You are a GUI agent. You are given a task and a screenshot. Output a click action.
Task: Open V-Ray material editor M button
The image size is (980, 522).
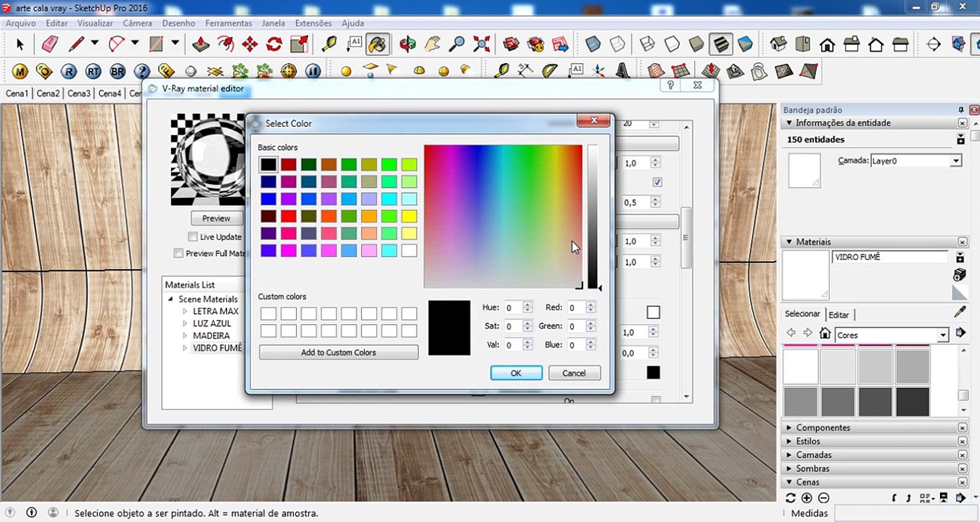(20, 71)
